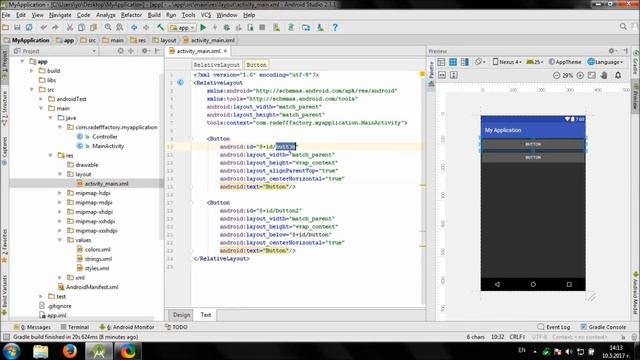Expand the build folder in tree
Image resolution: width=640 pixels, height=360 pixels.
pyautogui.click(x=32, y=71)
